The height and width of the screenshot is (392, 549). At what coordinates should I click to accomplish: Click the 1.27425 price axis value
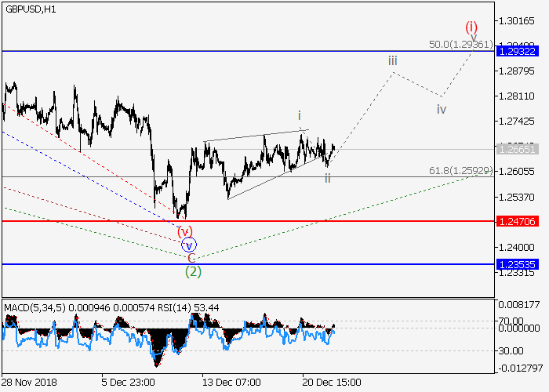517,122
